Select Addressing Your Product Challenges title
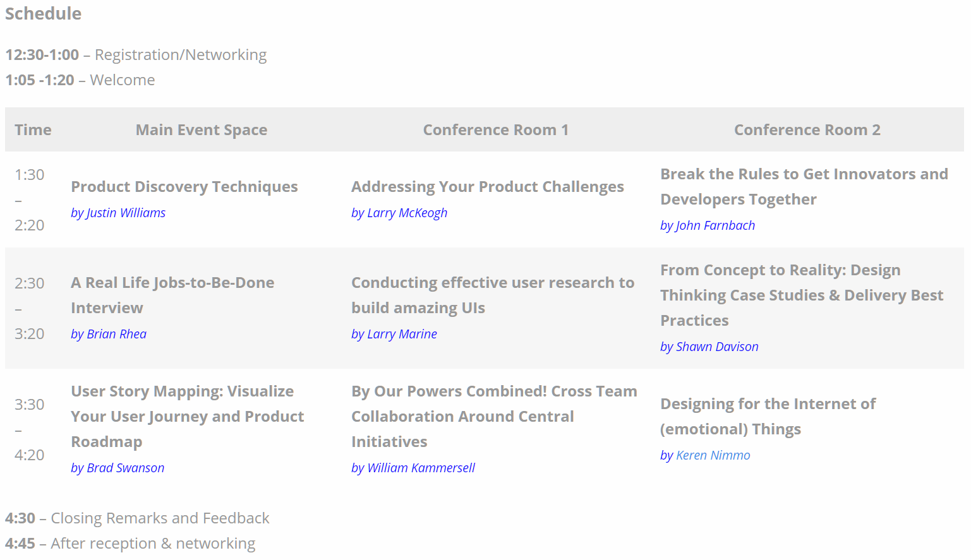This screenshot has height=560, width=971. tap(487, 187)
